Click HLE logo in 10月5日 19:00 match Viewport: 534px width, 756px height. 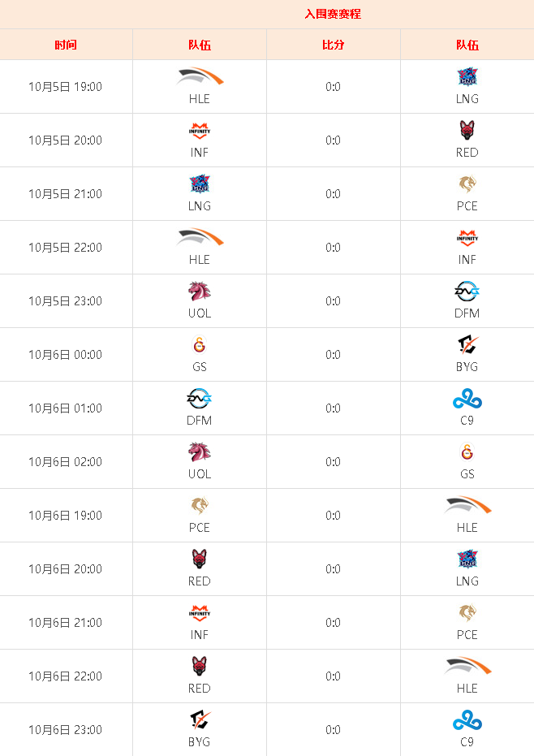tap(200, 76)
